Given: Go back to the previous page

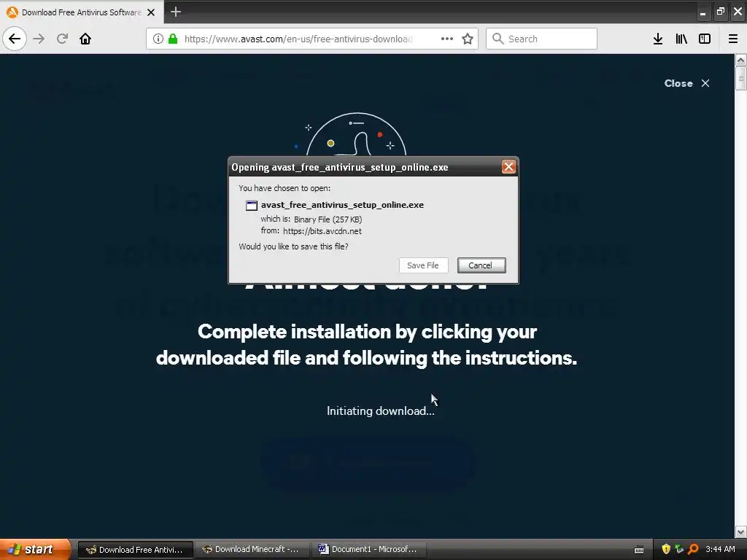Looking at the screenshot, I should pos(15,39).
